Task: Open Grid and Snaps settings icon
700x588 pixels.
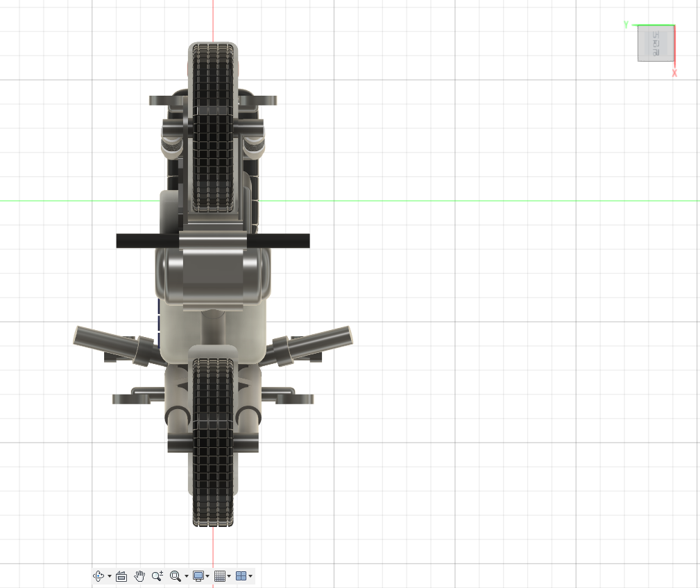Action: tap(220, 576)
